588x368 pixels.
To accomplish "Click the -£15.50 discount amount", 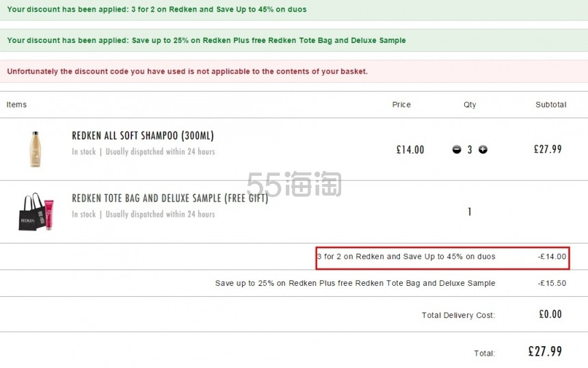I will click(x=552, y=283).
